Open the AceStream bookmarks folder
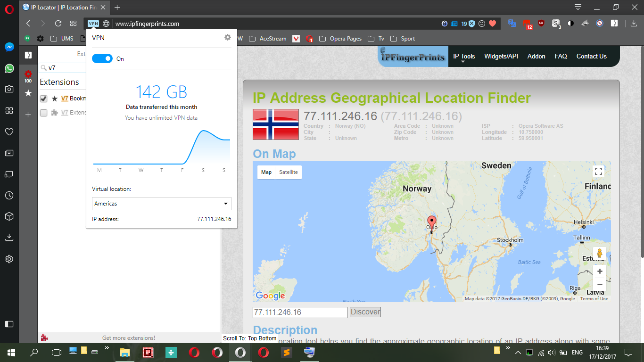The image size is (644, 362). (x=267, y=39)
